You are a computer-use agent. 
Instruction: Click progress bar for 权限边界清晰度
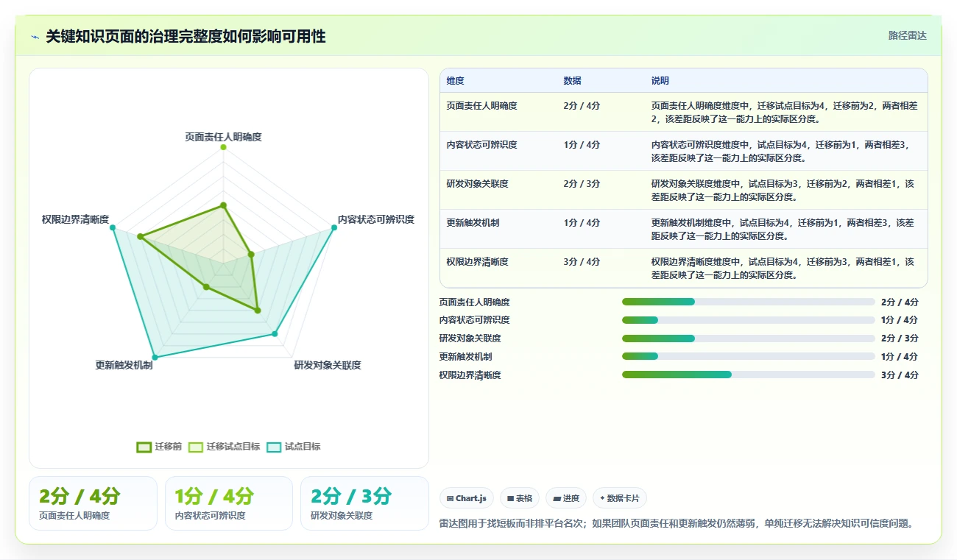pos(749,375)
